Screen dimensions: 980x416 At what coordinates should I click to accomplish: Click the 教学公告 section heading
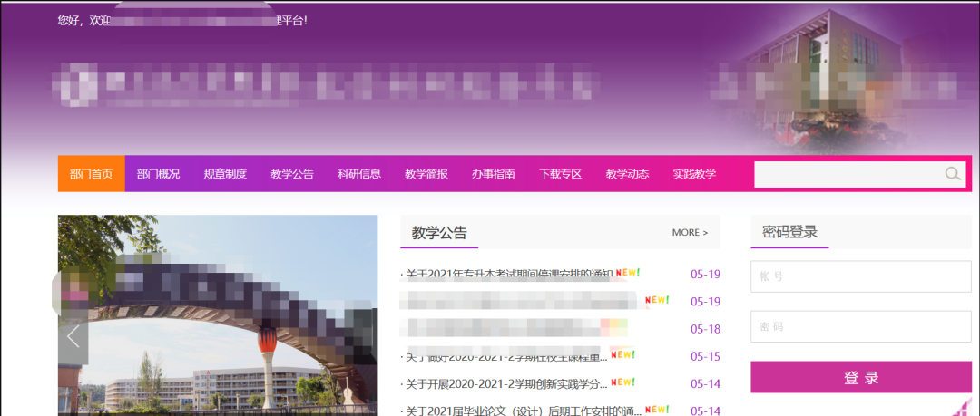point(439,233)
